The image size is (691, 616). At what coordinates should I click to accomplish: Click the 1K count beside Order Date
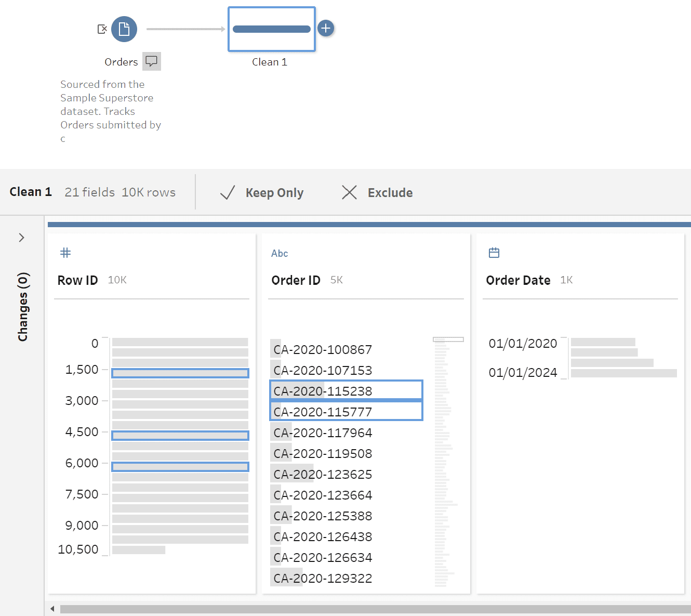pos(566,280)
